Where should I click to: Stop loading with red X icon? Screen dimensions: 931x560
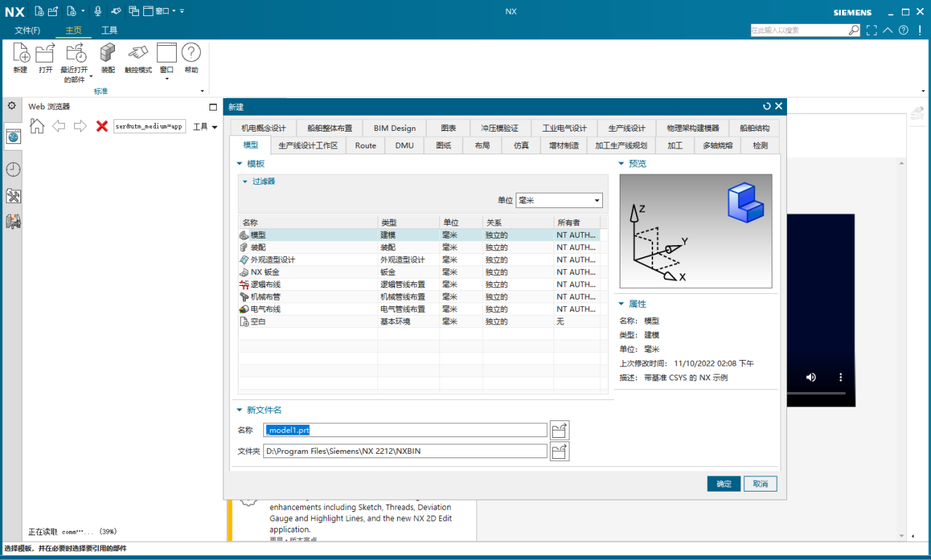pyautogui.click(x=102, y=127)
